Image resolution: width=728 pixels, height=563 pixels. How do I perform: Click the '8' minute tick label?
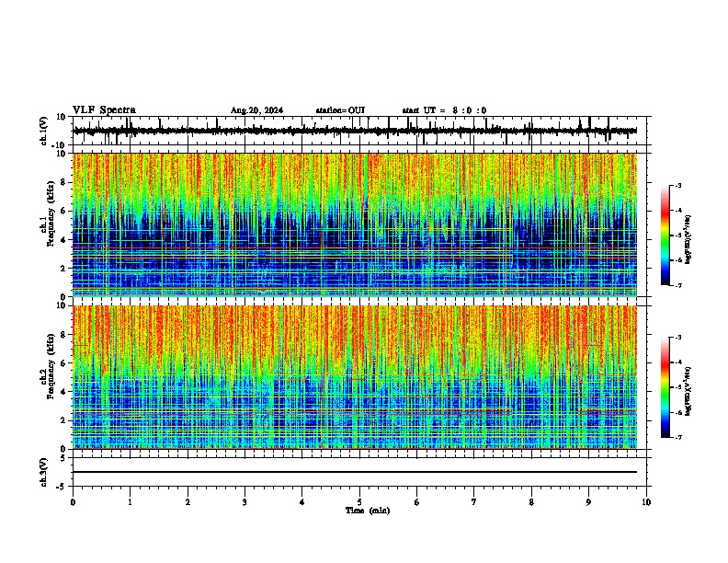point(531,502)
